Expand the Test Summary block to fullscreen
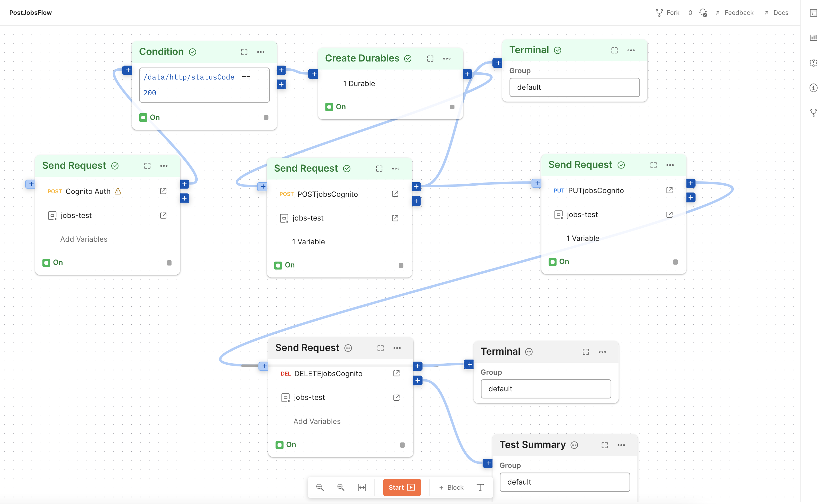Viewport: 825px width, 504px height. [x=604, y=445]
